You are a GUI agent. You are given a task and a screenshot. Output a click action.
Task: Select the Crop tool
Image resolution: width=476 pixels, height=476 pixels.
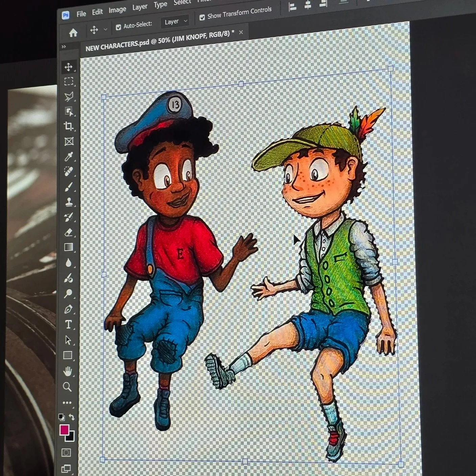(69, 126)
